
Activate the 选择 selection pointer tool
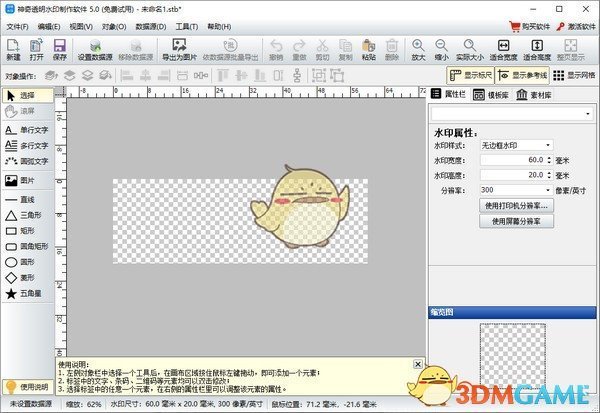pyautogui.click(x=27, y=95)
